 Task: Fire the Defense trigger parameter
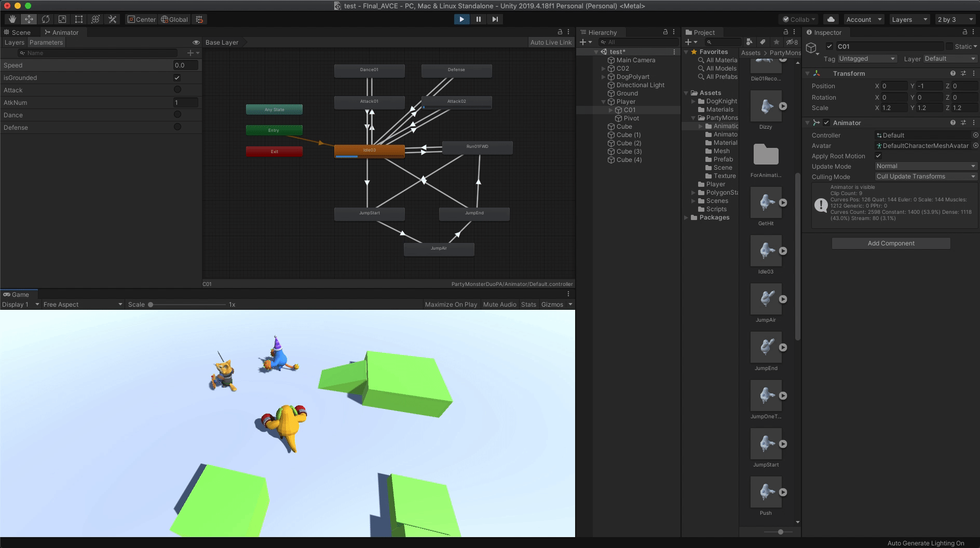178,127
